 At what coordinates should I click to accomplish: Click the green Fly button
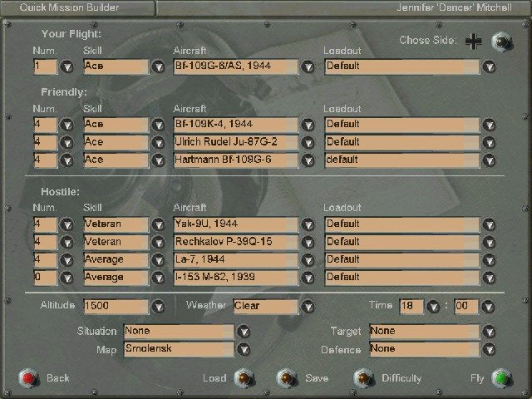pos(501,378)
